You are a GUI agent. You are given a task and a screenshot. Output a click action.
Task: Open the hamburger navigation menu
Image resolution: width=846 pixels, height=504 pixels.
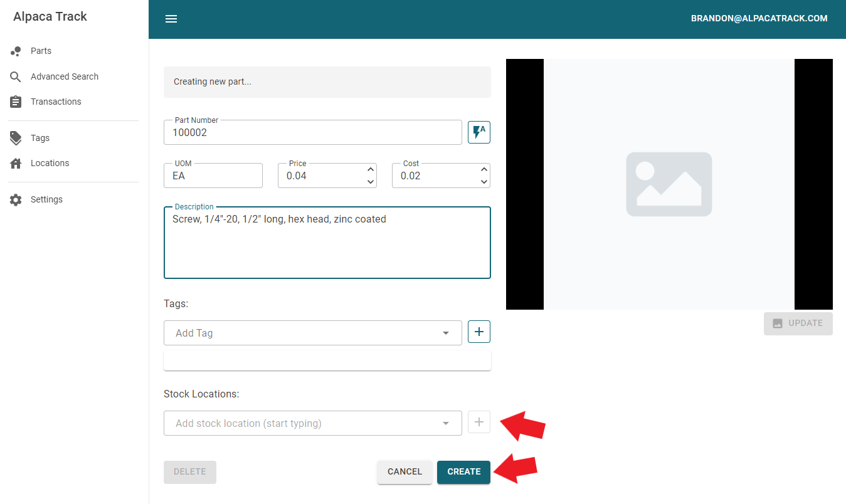pos(171,19)
